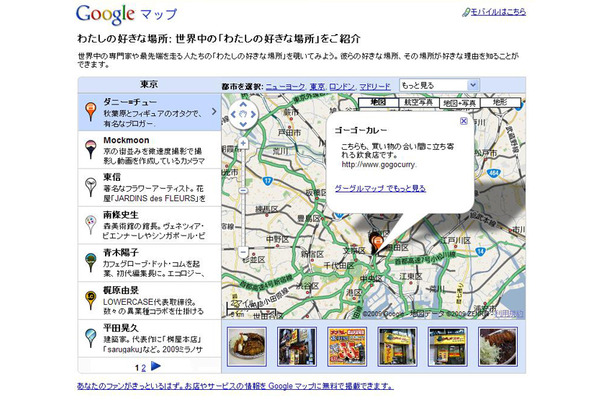
Task: Zoom out with the minus button
Action: 243,251
